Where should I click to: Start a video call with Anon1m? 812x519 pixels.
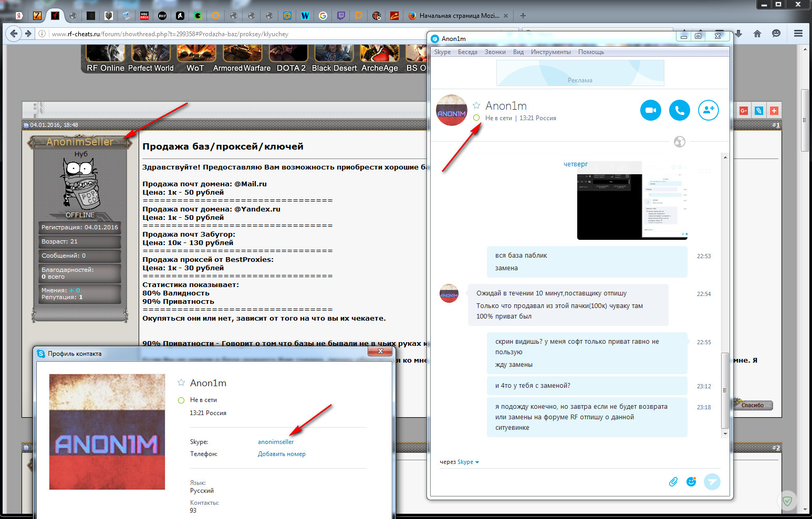click(x=651, y=110)
